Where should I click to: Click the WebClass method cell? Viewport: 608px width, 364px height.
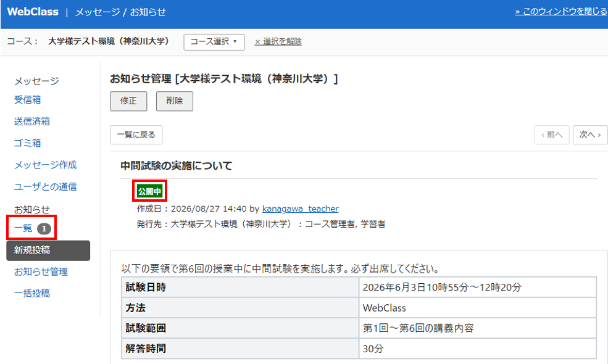(x=477, y=308)
